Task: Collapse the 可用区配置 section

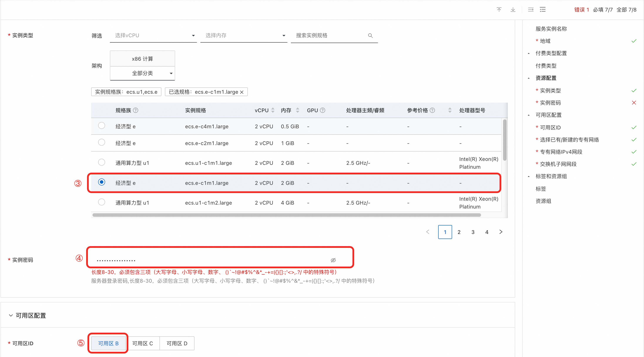Action: point(11,315)
